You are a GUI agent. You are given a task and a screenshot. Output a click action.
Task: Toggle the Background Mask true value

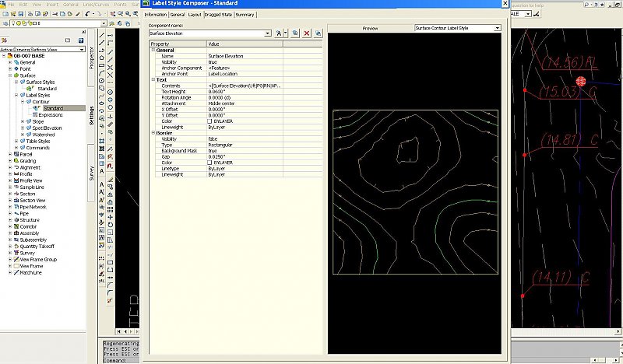212,150
